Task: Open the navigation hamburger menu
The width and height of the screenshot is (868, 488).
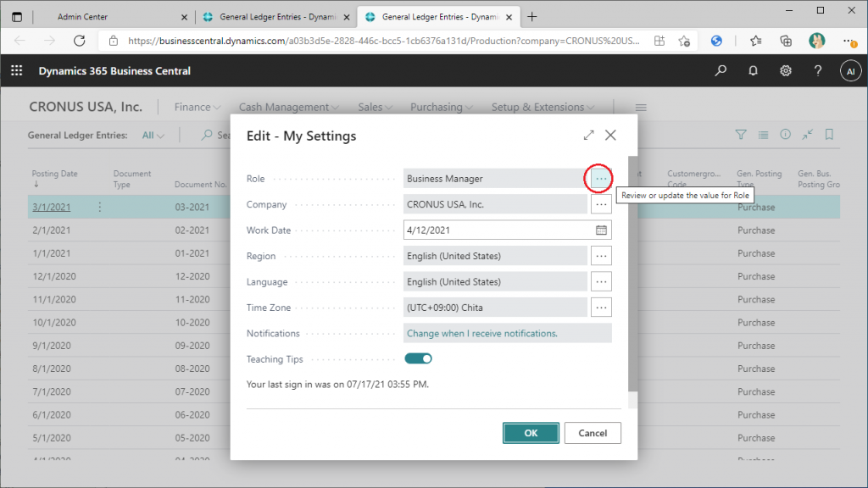Action: pyautogui.click(x=641, y=108)
